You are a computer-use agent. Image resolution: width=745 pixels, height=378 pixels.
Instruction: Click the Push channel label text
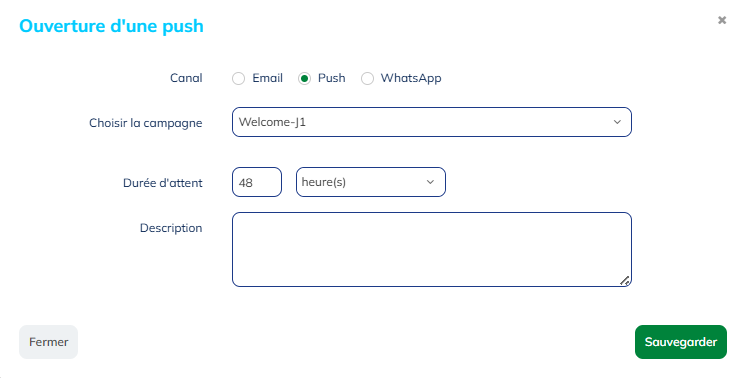pyautogui.click(x=332, y=78)
